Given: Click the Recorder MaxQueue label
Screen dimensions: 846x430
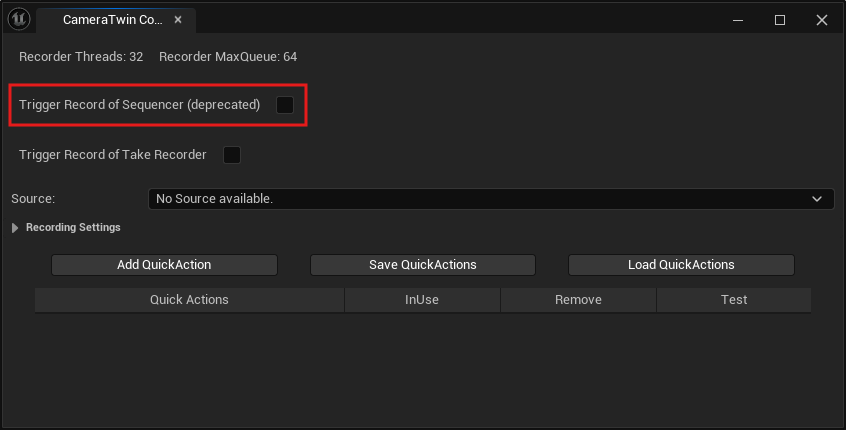Looking at the screenshot, I should (227, 57).
